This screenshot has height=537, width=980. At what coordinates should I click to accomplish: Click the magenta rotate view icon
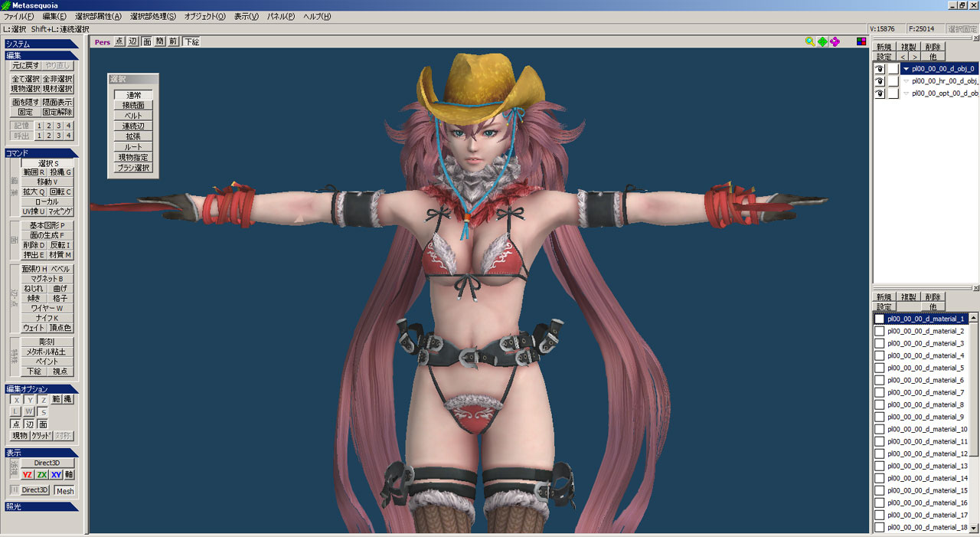point(835,42)
